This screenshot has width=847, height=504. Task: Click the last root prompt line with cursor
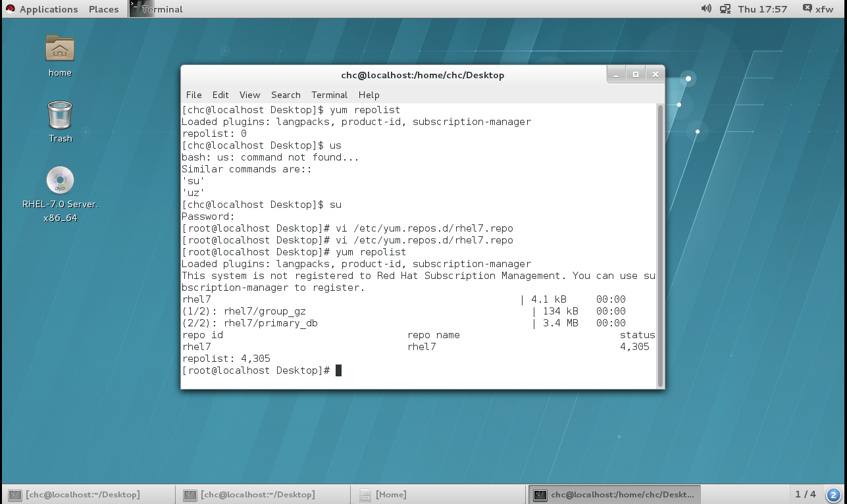pos(261,370)
